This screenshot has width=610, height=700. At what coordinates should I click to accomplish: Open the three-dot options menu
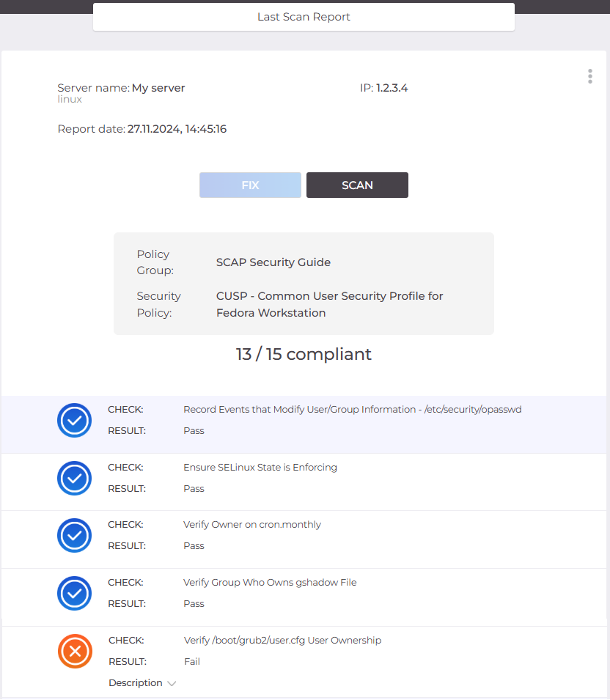[x=590, y=76]
